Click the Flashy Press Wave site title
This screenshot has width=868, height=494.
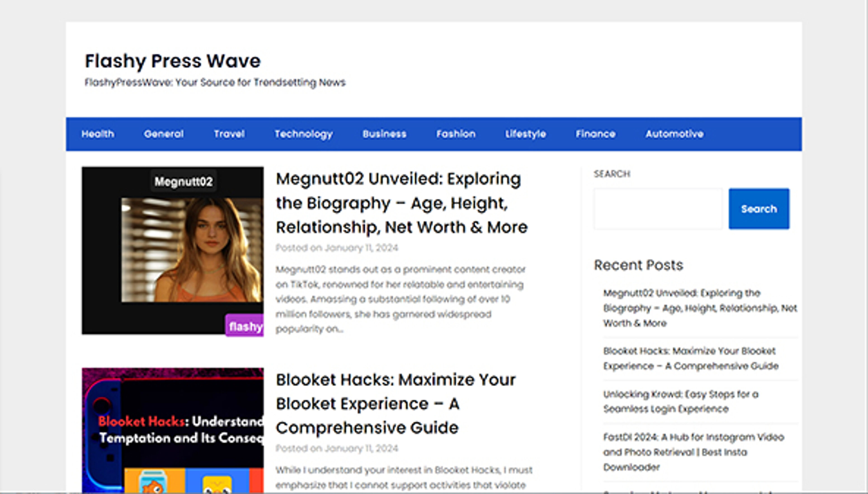(173, 61)
